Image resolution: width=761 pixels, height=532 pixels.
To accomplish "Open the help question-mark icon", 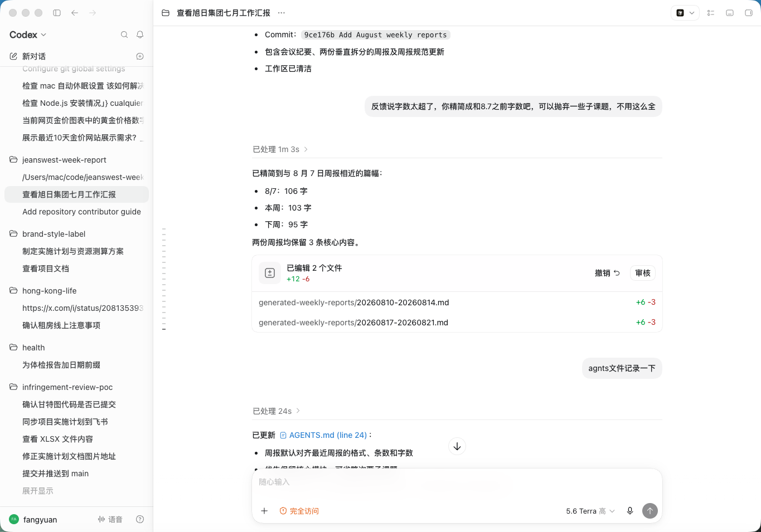I will (140, 519).
